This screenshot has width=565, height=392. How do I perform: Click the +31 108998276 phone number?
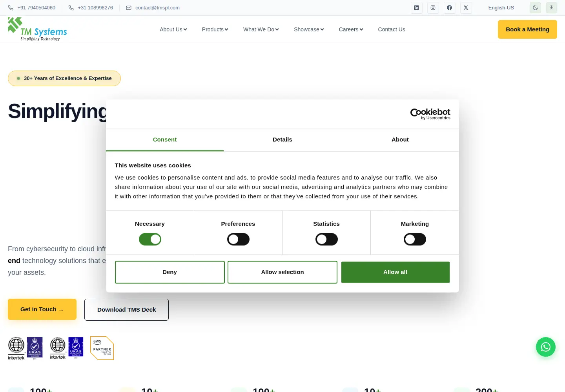point(95,8)
